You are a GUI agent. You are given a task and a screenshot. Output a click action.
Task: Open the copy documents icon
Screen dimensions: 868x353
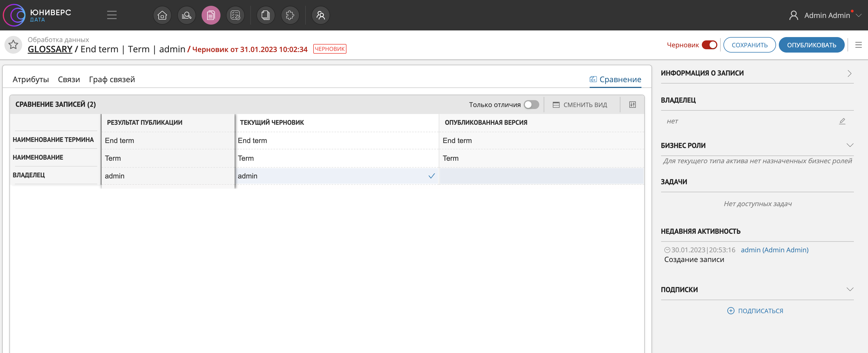(x=266, y=15)
